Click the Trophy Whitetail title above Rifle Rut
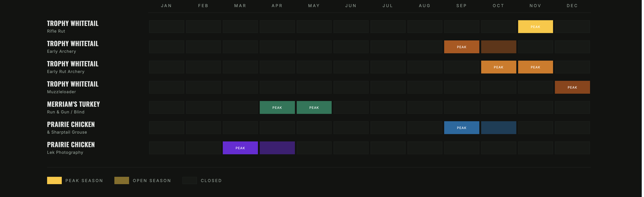Viewport: 644px width, 197px height. pos(73,23)
